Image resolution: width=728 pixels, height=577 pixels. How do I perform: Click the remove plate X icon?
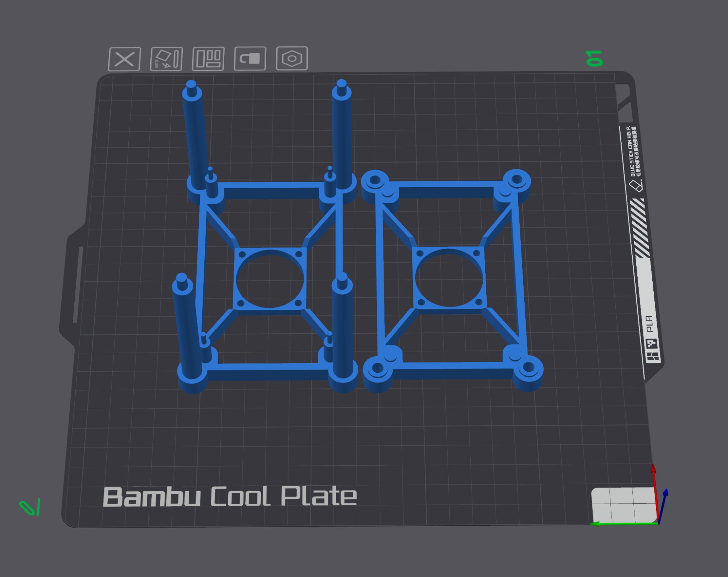(x=124, y=59)
